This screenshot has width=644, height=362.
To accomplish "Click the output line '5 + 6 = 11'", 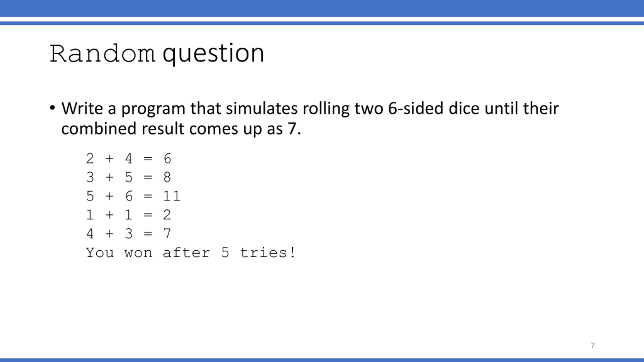I will click(133, 196).
